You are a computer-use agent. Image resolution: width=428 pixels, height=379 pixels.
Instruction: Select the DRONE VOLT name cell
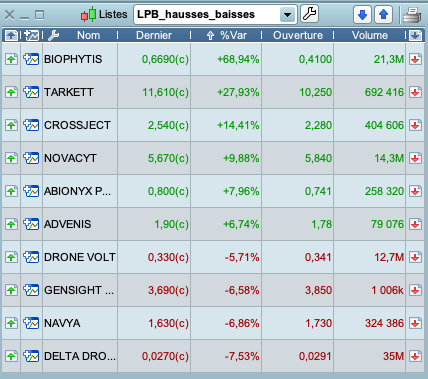click(80, 257)
